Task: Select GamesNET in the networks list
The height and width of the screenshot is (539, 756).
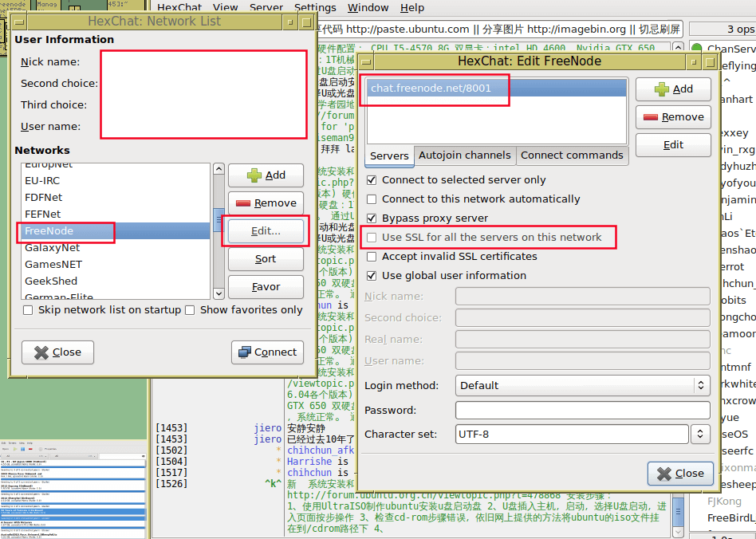Action: point(116,265)
